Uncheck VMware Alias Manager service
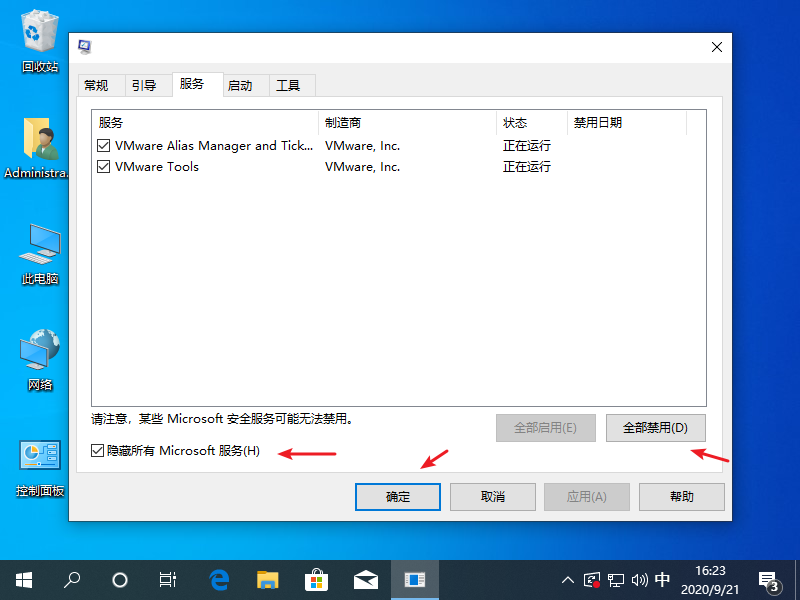This screenshot has width=800, height=600. coord(103,145)
